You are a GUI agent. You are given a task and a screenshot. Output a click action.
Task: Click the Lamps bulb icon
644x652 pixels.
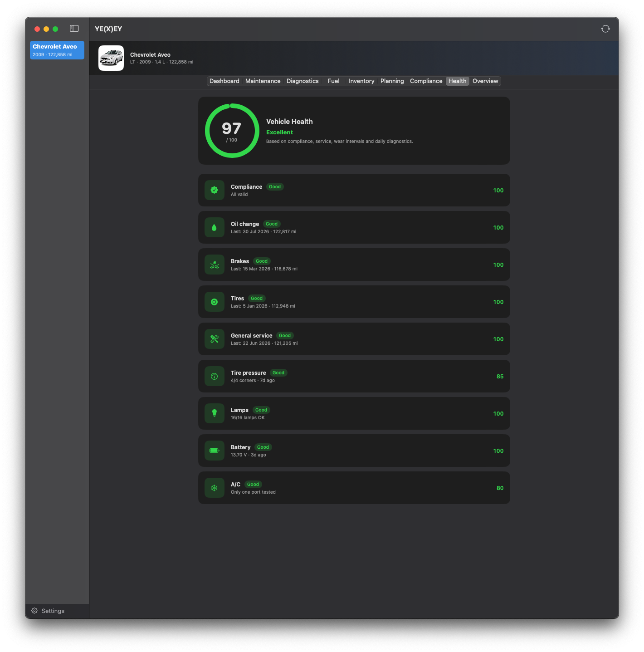(215, 413)
